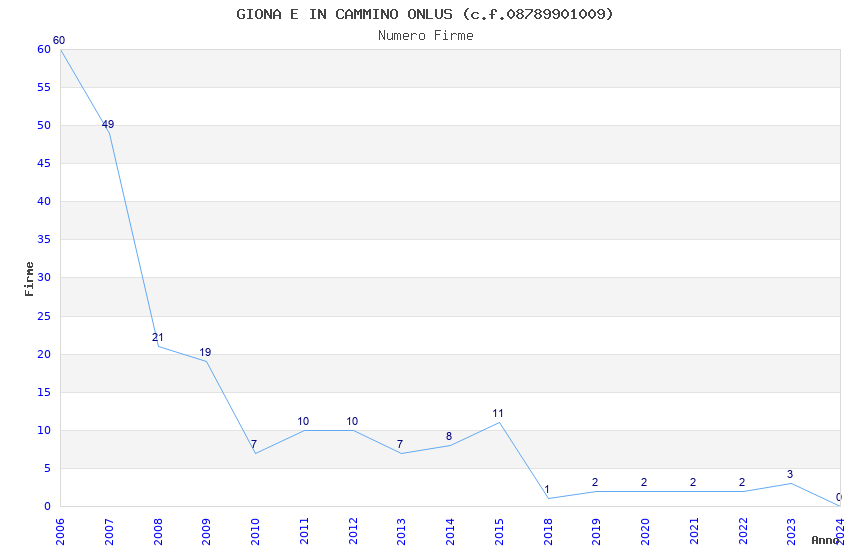Click y-axis tick value 40
850x550 pixels.
tap(44, 201)
